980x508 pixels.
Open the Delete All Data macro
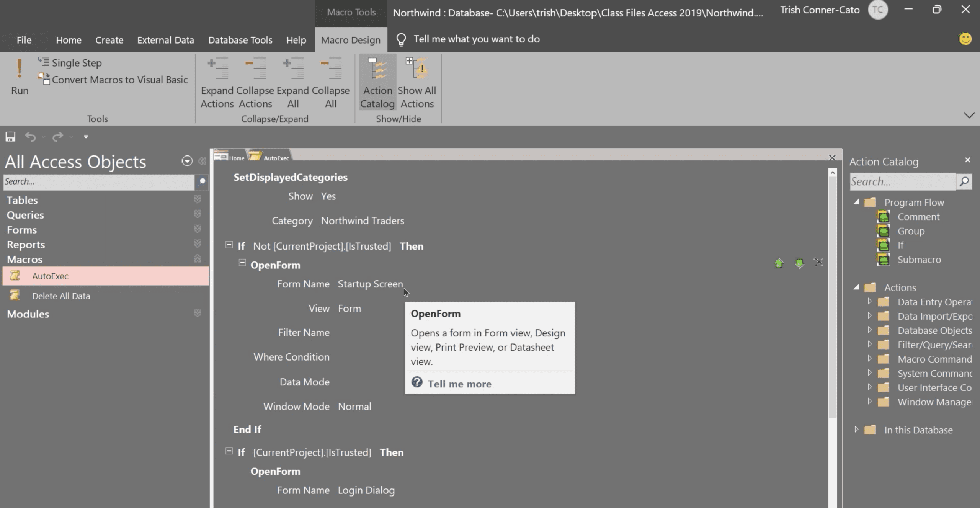pos(61,296)
